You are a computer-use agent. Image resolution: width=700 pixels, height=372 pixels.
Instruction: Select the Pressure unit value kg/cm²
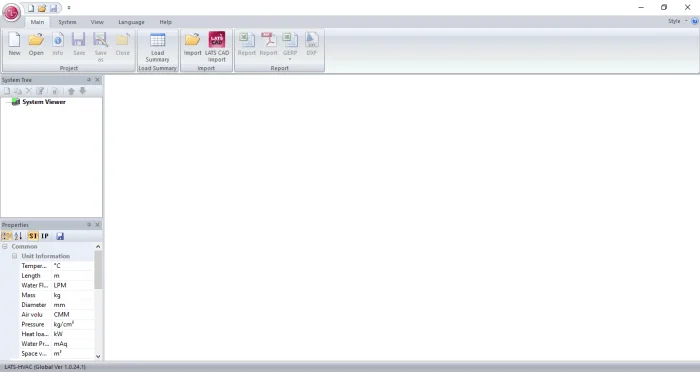click(x=73, y=324)
